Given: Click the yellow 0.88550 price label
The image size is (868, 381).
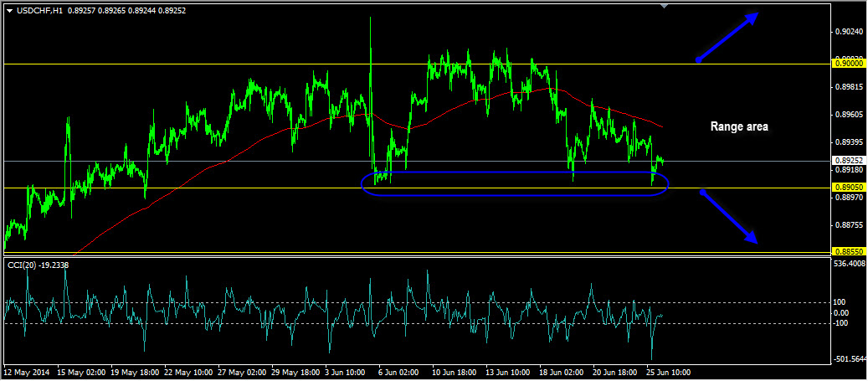Looking at the screenshot, I should pyautogui.click(x=850, y=251).
